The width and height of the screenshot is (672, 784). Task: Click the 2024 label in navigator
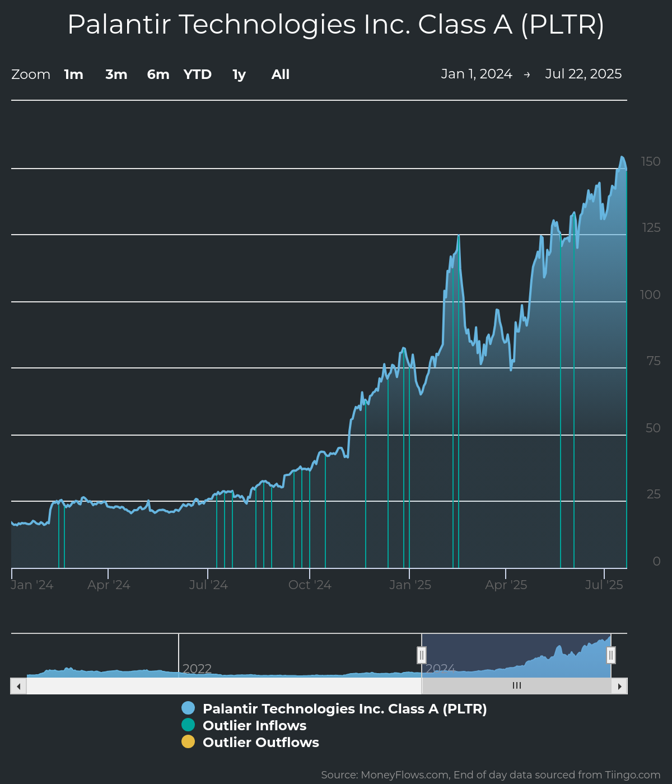coord(440,669)
